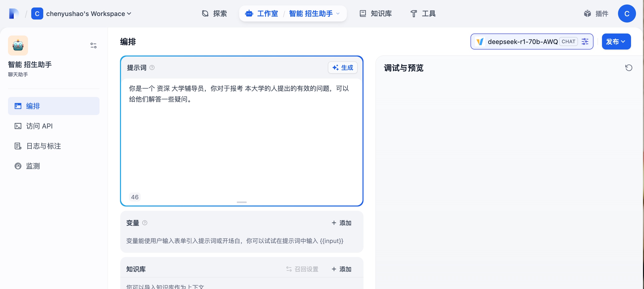Click inside the prompt text editor
Screen dimensions: 644x289
click(x=241, y=135)
